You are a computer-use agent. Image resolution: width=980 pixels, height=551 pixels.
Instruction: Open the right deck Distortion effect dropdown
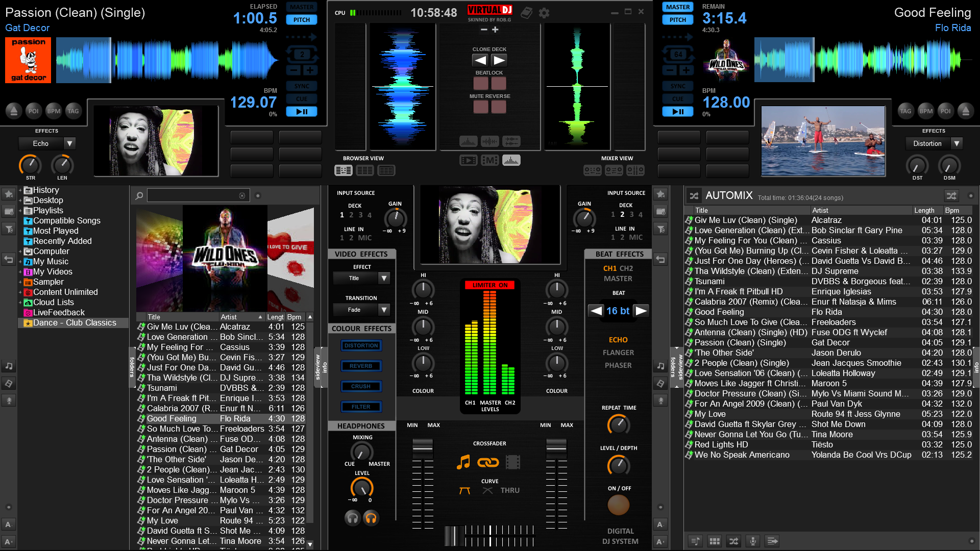click(x=957, y=144)
